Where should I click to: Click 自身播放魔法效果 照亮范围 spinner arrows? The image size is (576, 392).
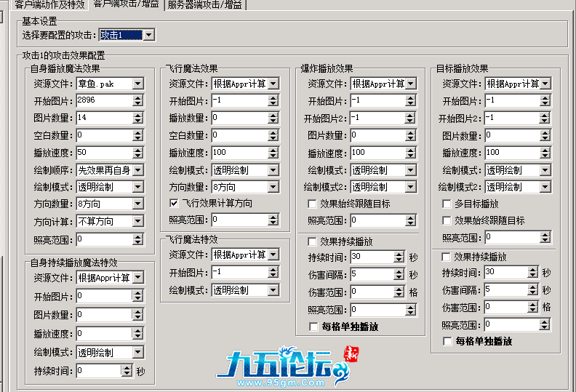click(137, 239)
